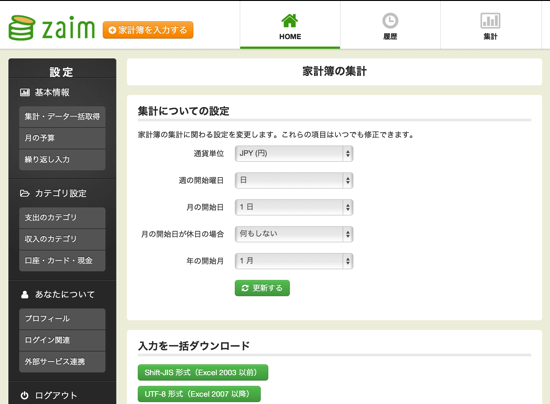
Task: Select 集計・データ一括取得 in sidebar
Action: point(62,116)
